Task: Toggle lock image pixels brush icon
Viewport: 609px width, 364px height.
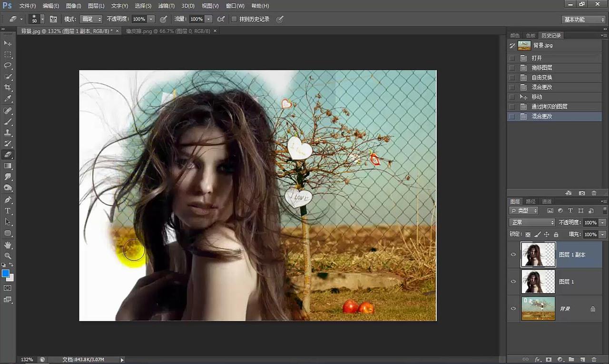Action: coord(538,234)
